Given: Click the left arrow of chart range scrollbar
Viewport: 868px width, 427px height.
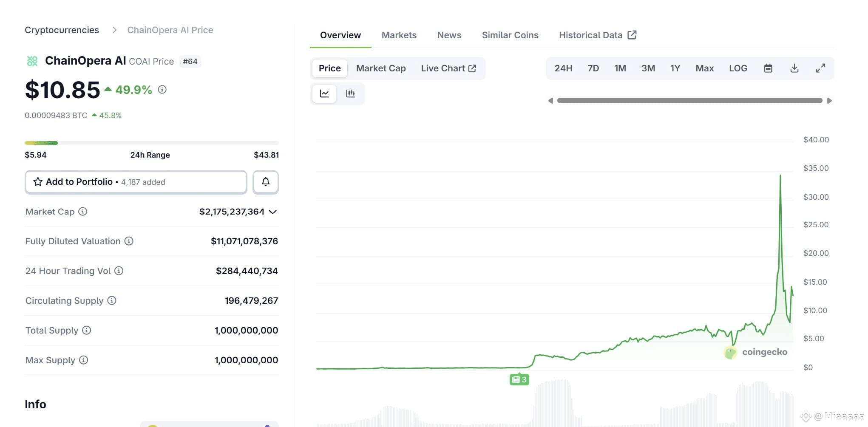Looking at the screenshot, I should 550,101.
